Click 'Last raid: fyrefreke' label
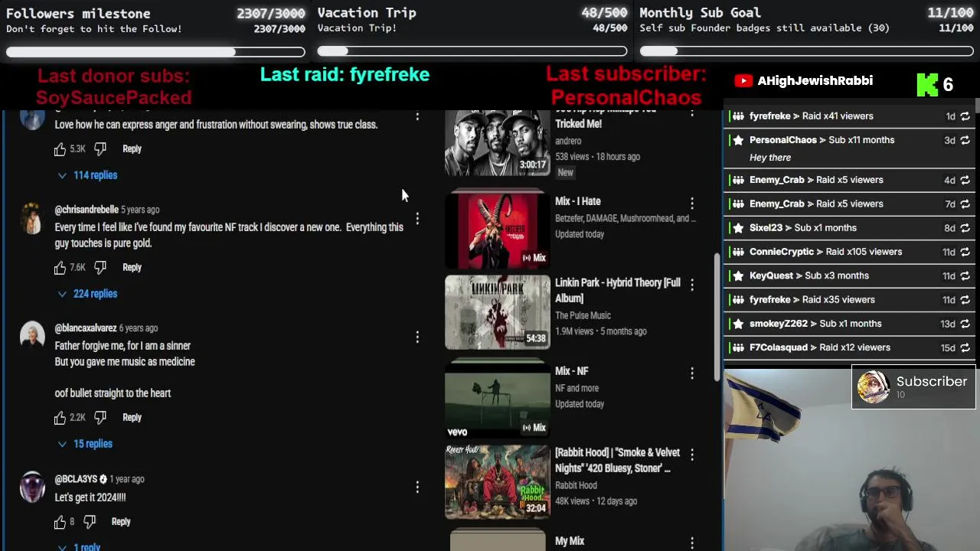The image size is (980, 551). click(x=345, y=74)
